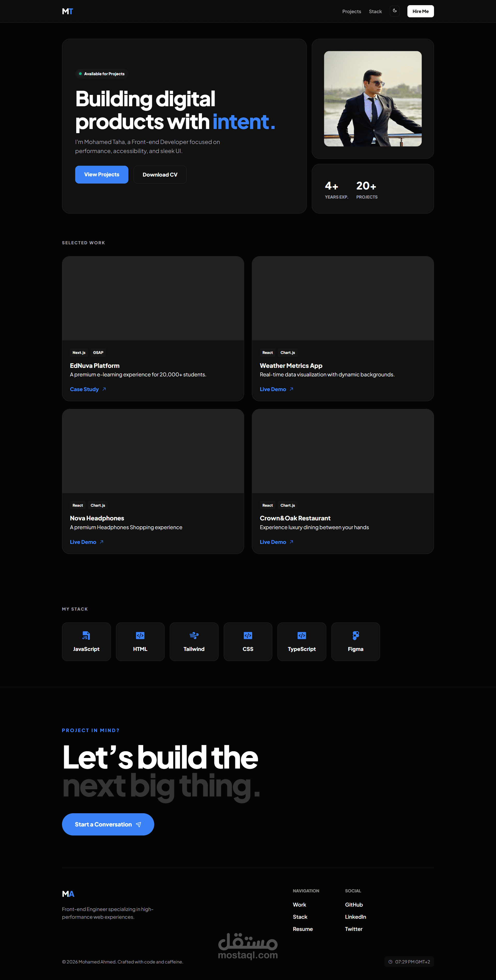
Task: Open the Stack footer link
Action: pyautogui.click(x=300, y=917)
